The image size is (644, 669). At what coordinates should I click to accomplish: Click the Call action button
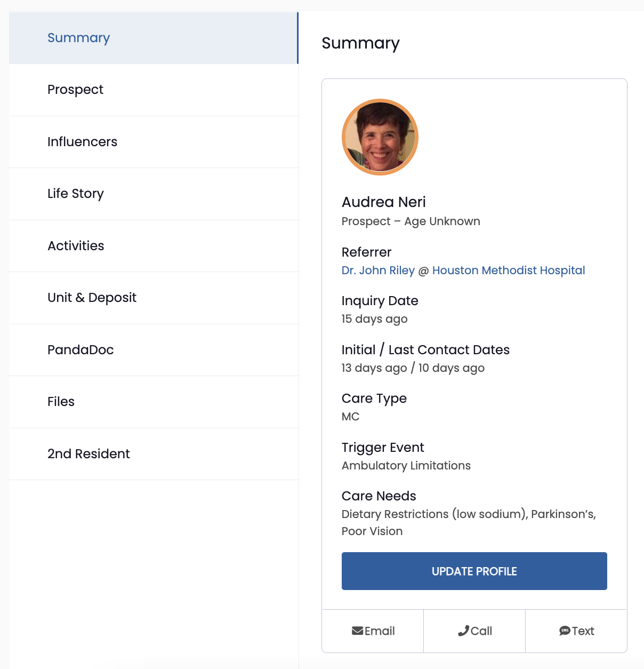click(x=474, y=631)
